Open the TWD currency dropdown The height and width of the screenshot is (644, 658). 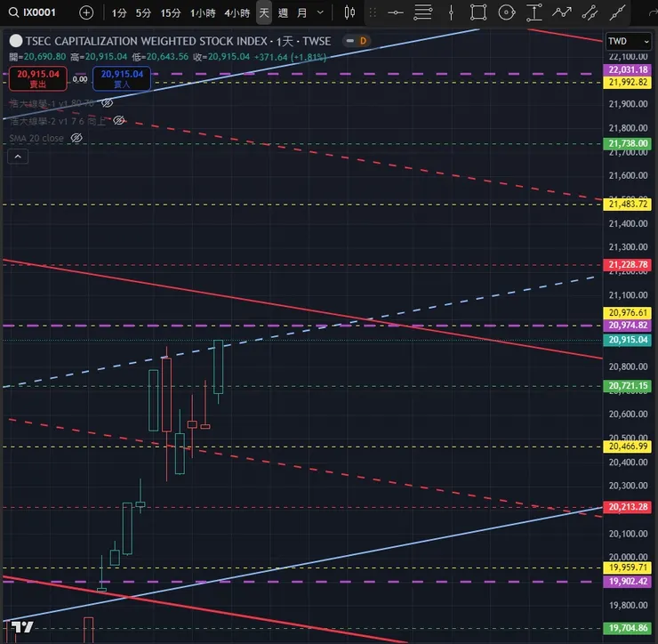(x=628, y=41)
